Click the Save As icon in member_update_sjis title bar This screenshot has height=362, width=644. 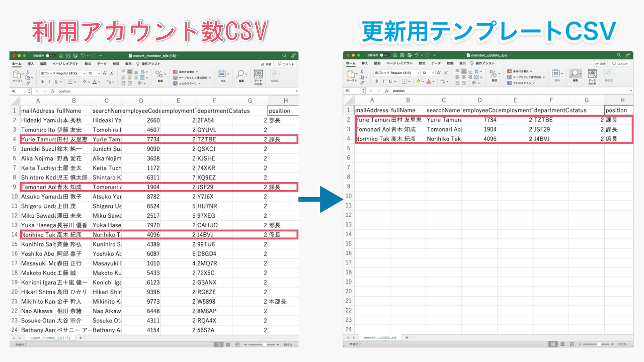pyautogui.click(x=409, y=55)
